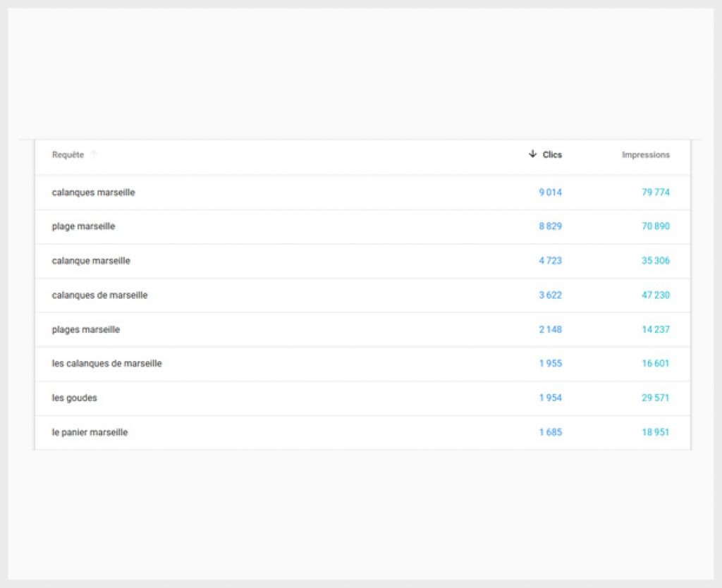Select the 'calanque marseille' query

[91, 261]
